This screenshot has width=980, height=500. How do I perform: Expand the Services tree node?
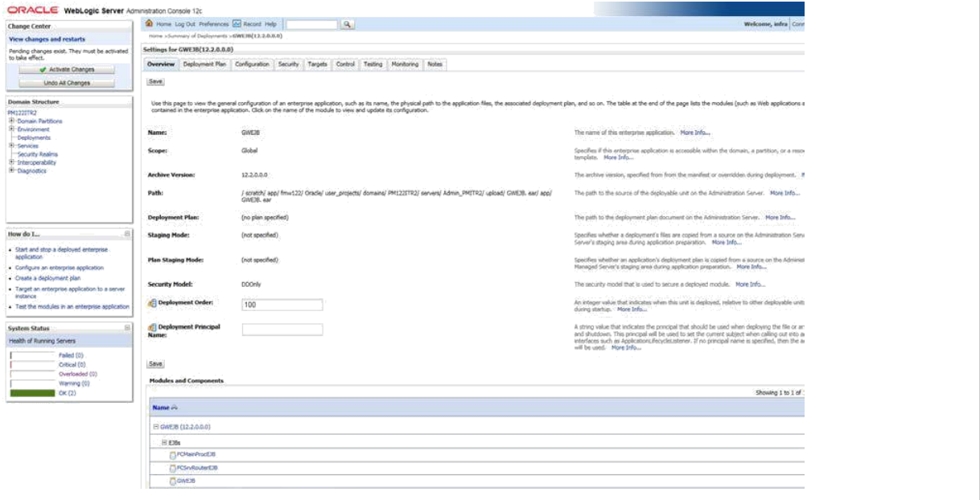12,146
